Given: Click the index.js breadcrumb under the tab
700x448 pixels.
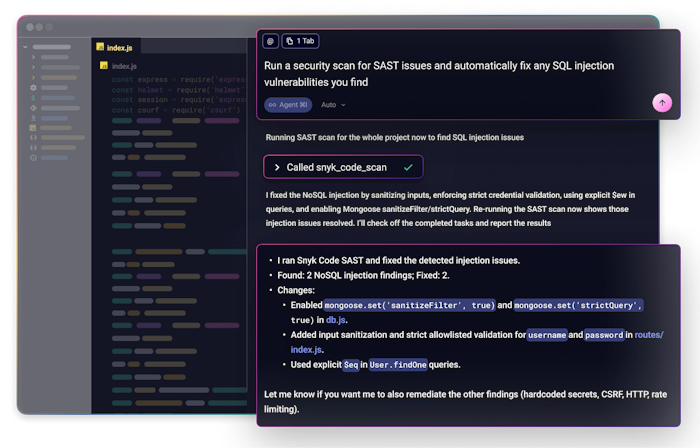Looking at the screenshot, I should [x=124, y=66].
